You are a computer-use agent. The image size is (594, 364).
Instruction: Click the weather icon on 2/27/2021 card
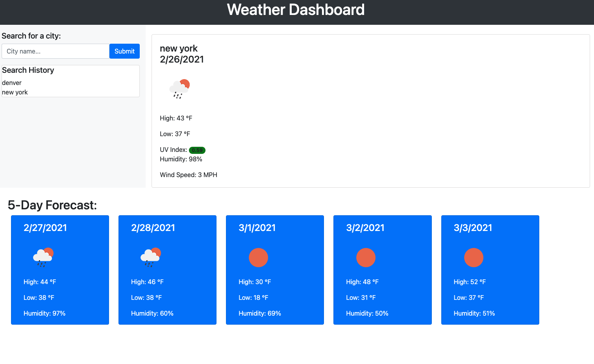(43, 257)
